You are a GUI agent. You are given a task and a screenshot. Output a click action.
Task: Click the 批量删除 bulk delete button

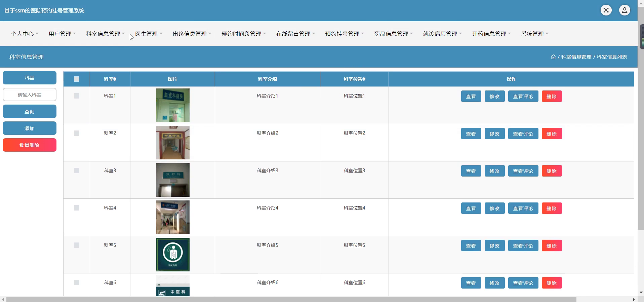(30, 145)
